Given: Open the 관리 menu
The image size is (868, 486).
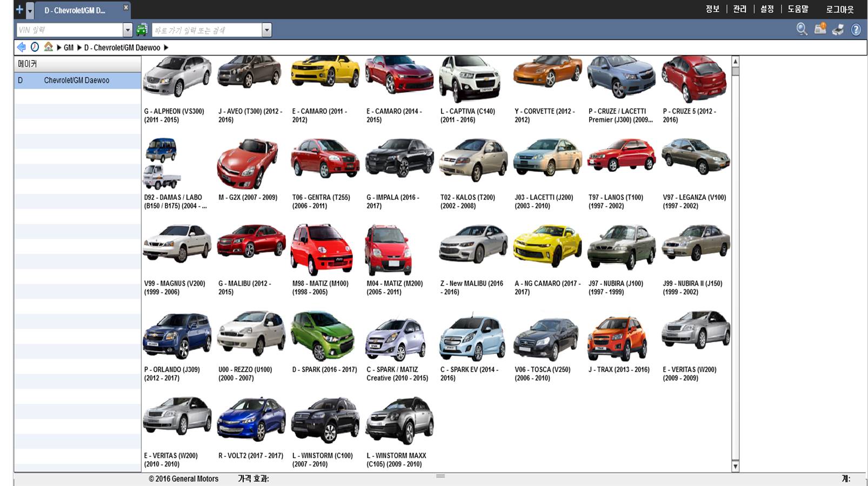Looking at the screenshot, I should point(739,9).
